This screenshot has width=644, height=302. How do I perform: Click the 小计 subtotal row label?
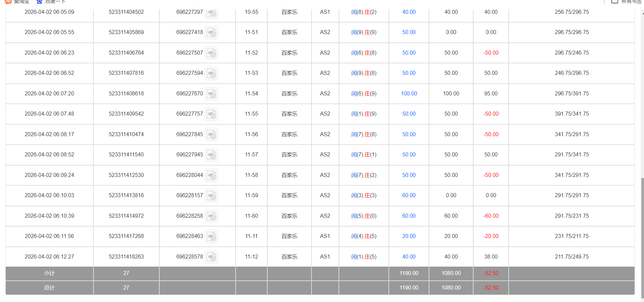(49, 273)
